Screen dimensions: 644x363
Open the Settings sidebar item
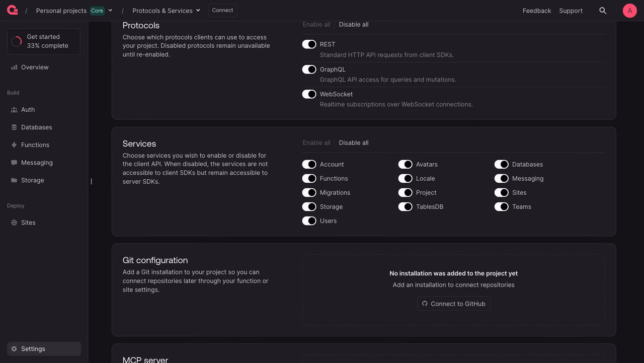[44, 349]
